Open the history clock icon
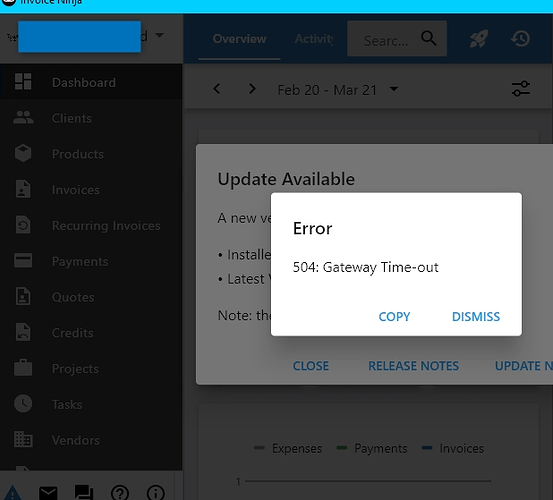 coord(520,38)
